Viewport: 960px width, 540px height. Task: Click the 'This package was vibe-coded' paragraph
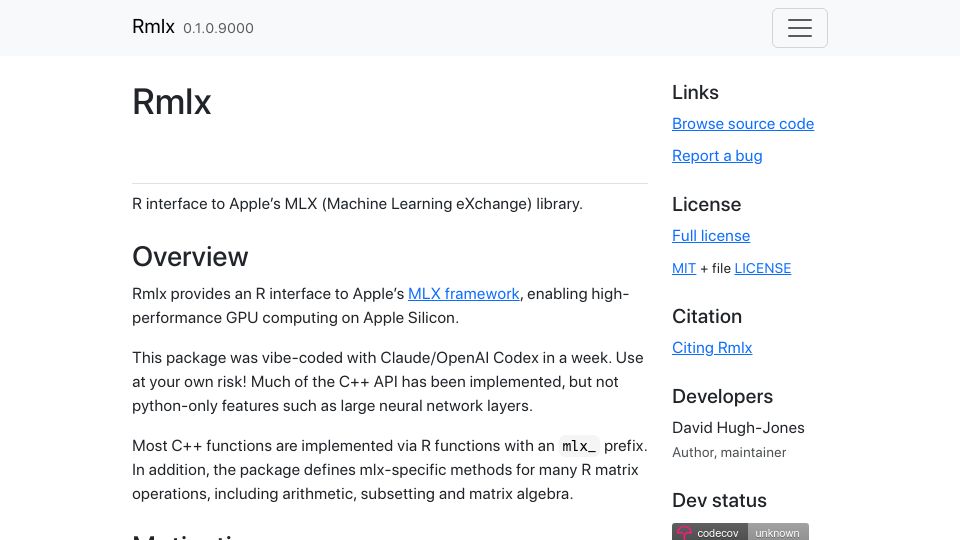[388, 381]
